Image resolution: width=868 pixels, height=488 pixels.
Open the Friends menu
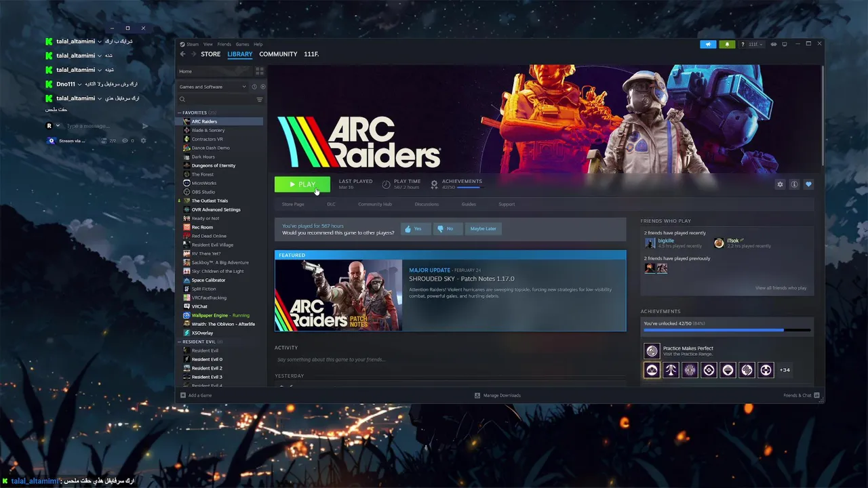point(224,44)
